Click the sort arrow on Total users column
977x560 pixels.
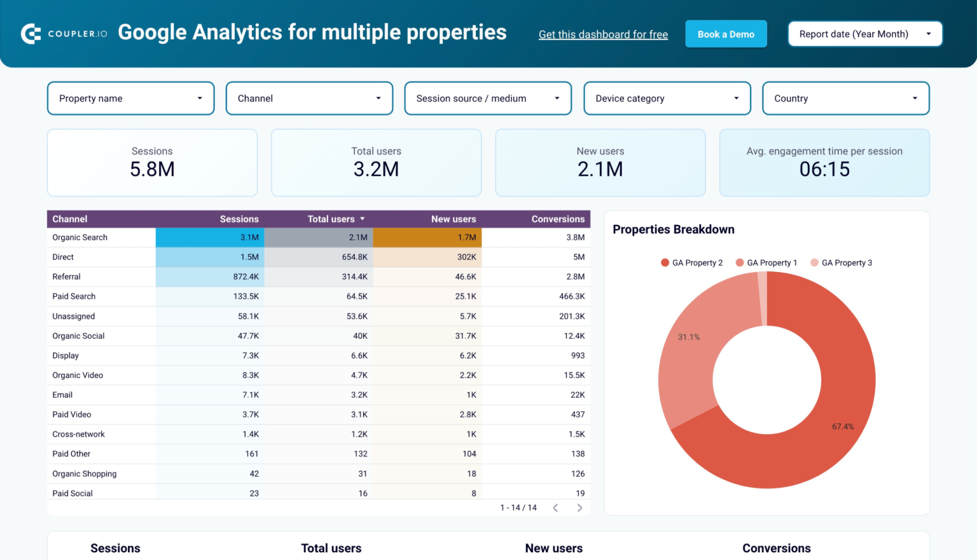click(362, 219)
